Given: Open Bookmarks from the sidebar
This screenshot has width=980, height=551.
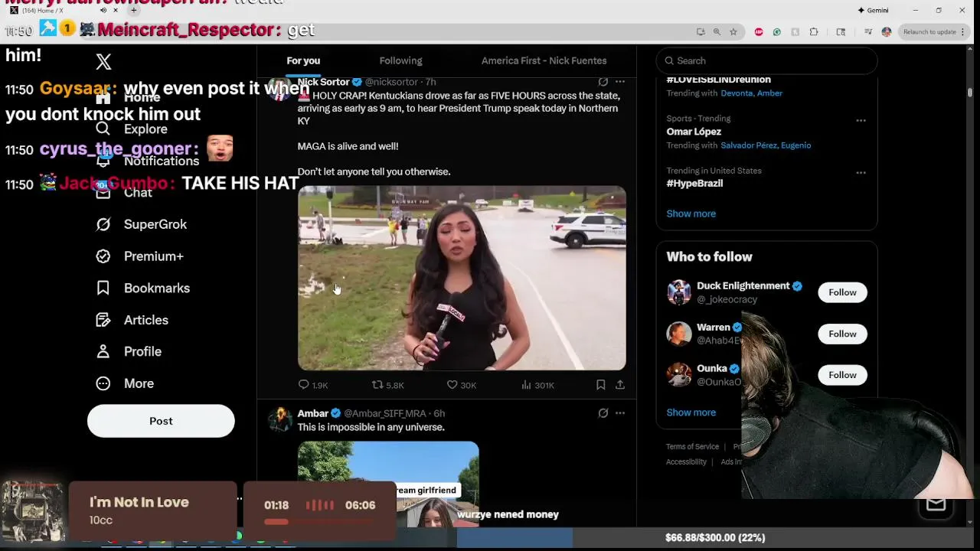Looking at the screenshot, I should [x=142, y=288].
